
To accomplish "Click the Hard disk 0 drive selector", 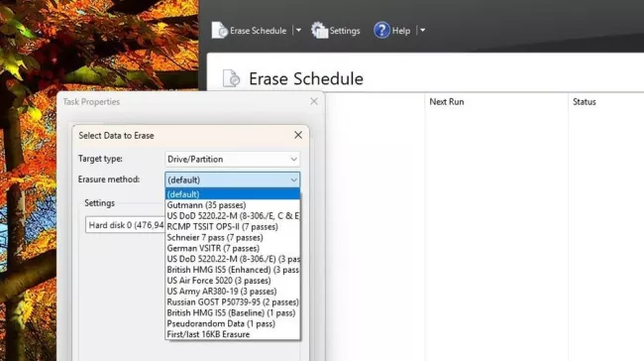I will (125, 225).
